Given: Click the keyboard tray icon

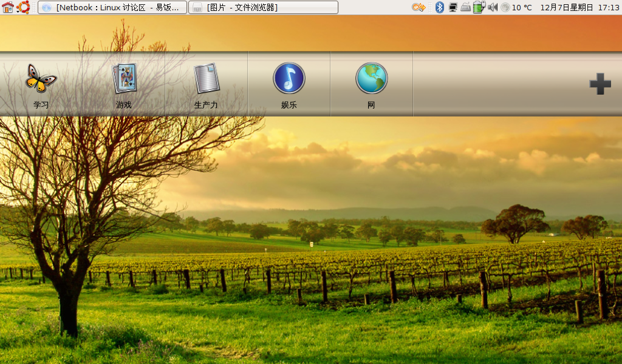Looking at the screenshot, I should [x=466, y=7].
